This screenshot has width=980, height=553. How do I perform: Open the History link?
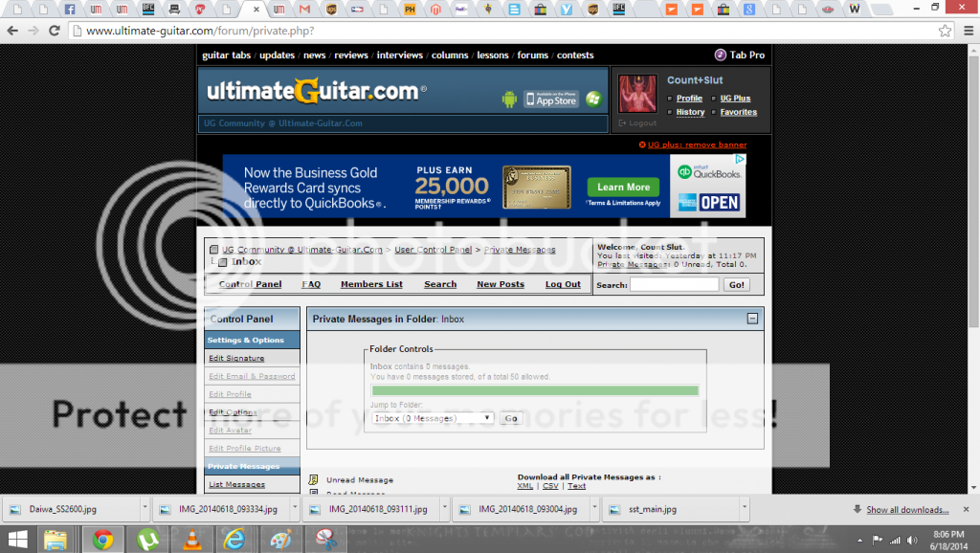tap(690, 112)
